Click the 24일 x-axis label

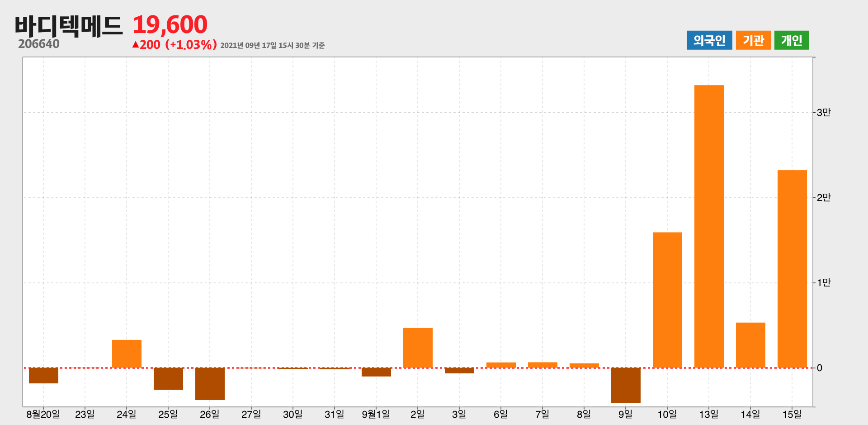[x=126, y=414]
